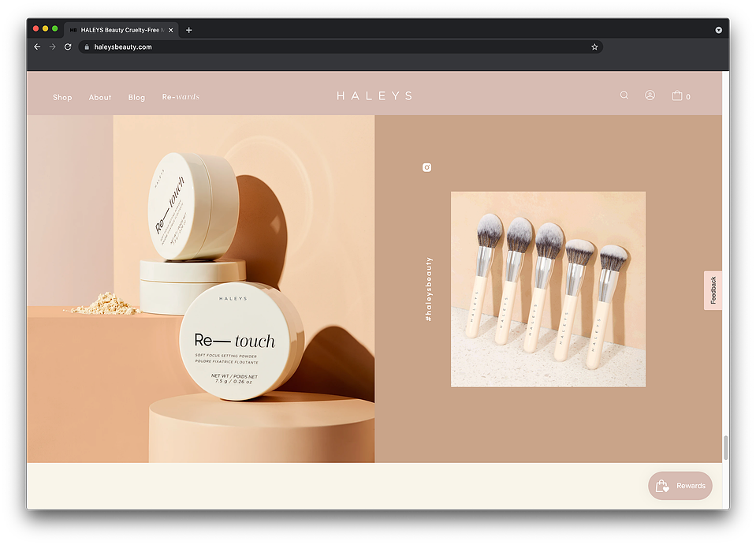Focus the haleysbeauty.com address bar
Screen dimensions: 756x545
[x=341, y=47]
